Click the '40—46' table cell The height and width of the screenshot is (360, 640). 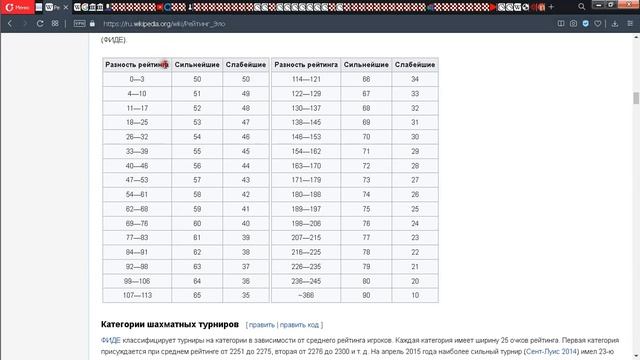pos(137,166)
